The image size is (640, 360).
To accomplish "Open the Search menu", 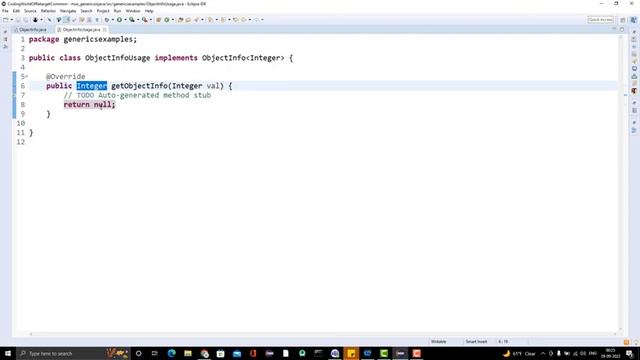I will tap(86, 11).
